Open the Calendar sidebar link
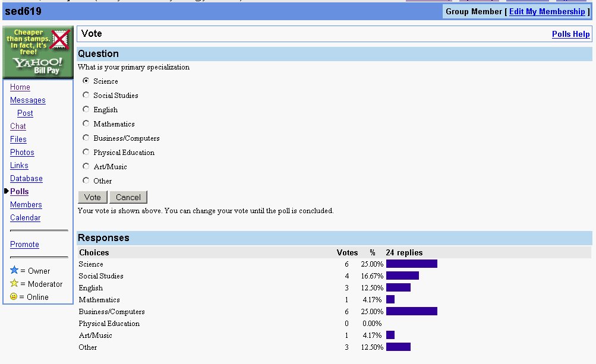596x364 pixels. (x=26, y=218)
